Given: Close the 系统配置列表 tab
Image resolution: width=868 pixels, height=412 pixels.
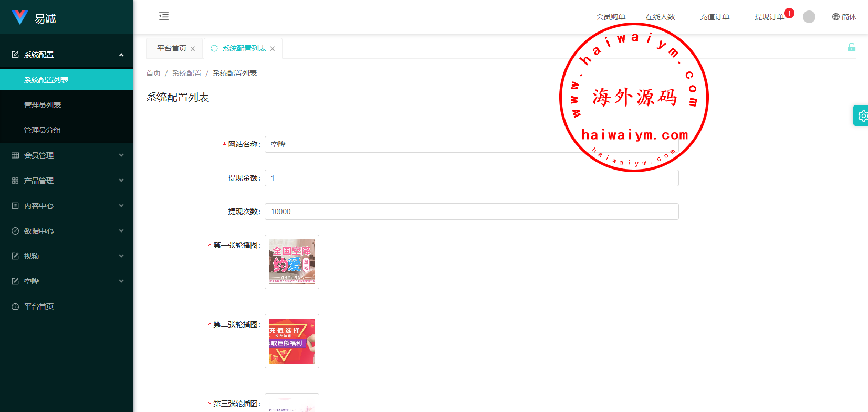Looking at the screenshot, I should tap(273, 49).
